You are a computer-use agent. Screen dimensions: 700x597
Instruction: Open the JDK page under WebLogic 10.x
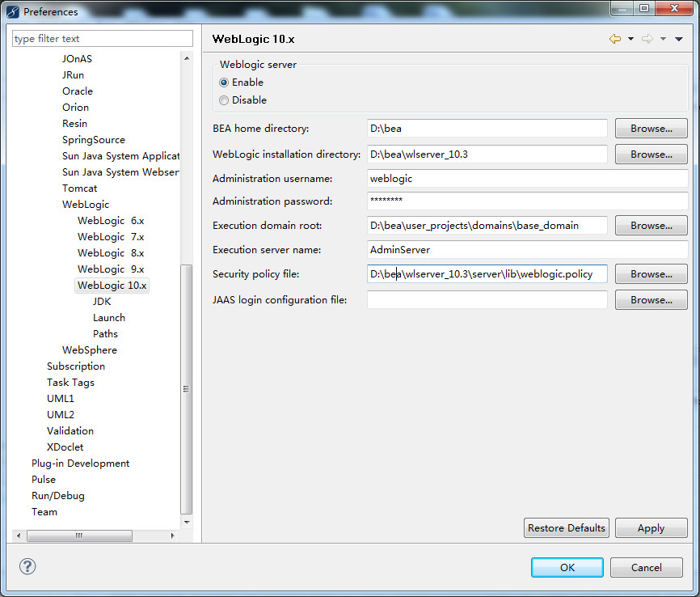102,302
